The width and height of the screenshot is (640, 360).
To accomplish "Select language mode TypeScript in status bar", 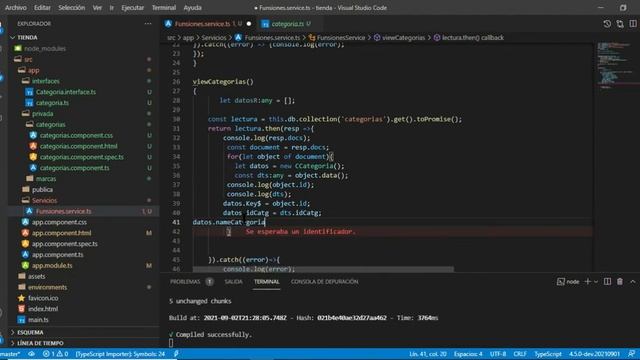I will (548, 354).
